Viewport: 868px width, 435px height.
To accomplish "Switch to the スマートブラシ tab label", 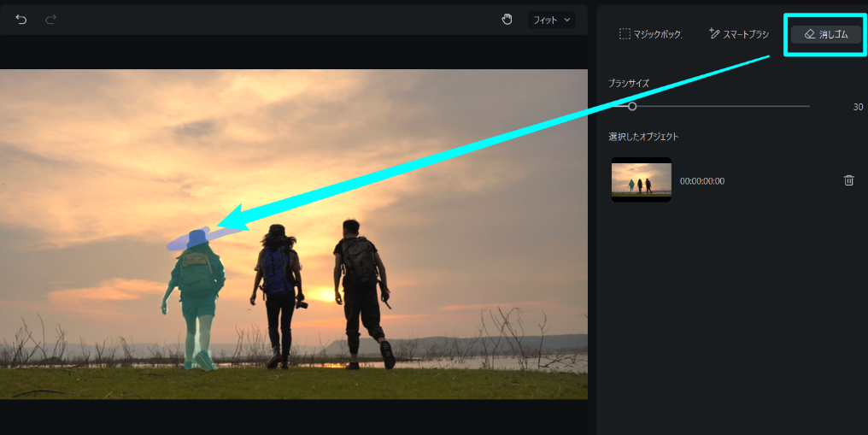I will (747, 34).
